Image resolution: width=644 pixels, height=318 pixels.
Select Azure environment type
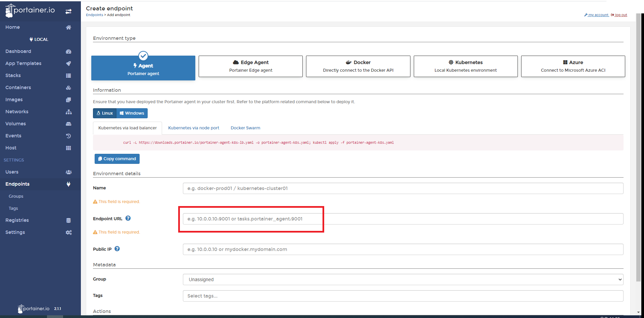(x=573, y=66)
